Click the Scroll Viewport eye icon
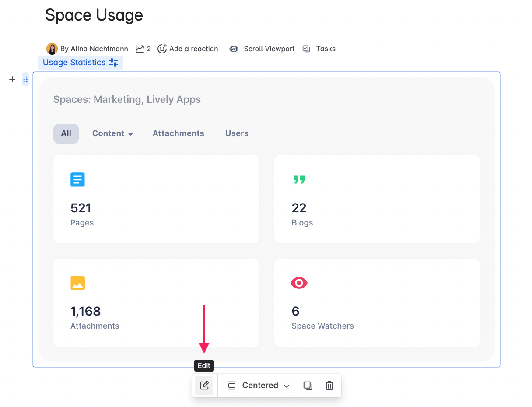 (x=234, y=49)
